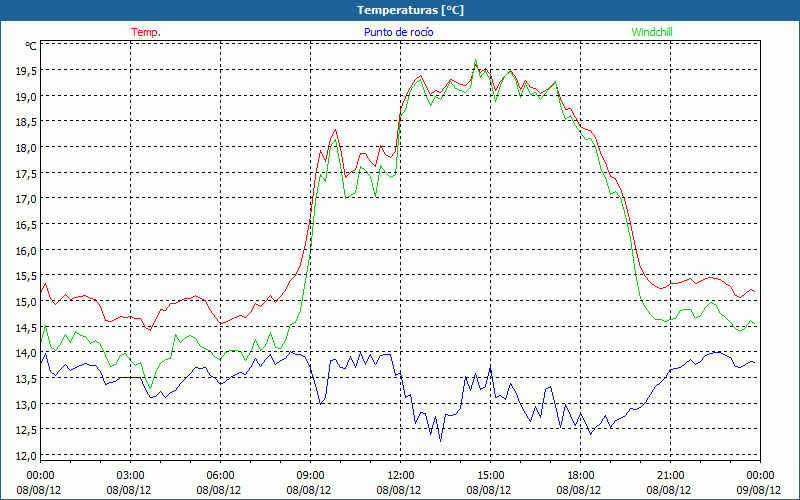Click the '08/08/12' date under 06:00
800x500 pixels.
point(220,490)
